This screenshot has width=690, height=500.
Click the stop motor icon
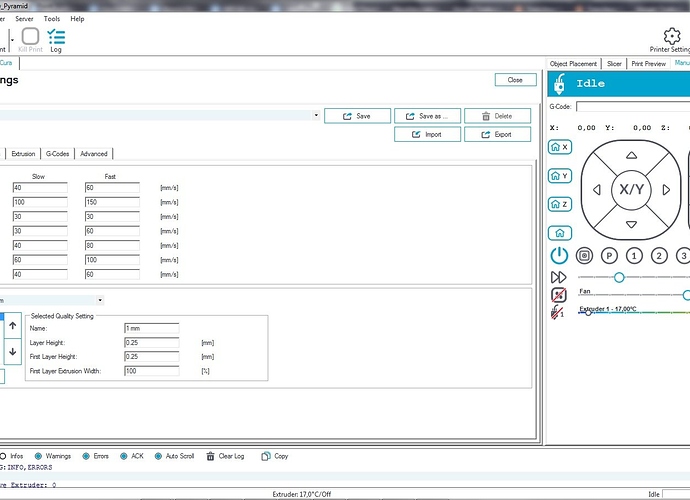[x=584, y=256]
